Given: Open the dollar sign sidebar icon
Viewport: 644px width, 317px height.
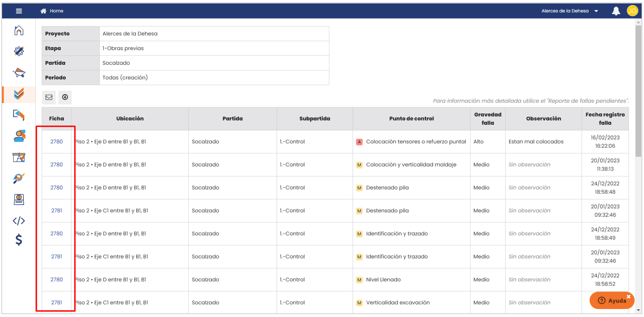Looking at the screenshot, I should [x=19, y=239].
